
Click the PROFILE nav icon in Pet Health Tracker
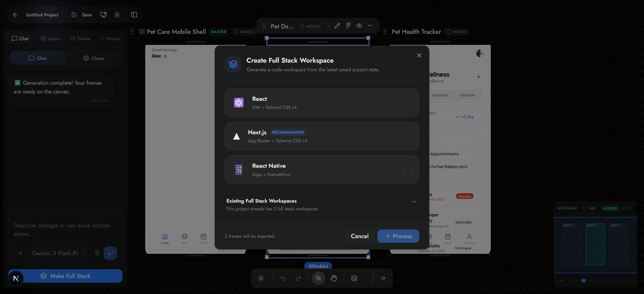point(470,237)
